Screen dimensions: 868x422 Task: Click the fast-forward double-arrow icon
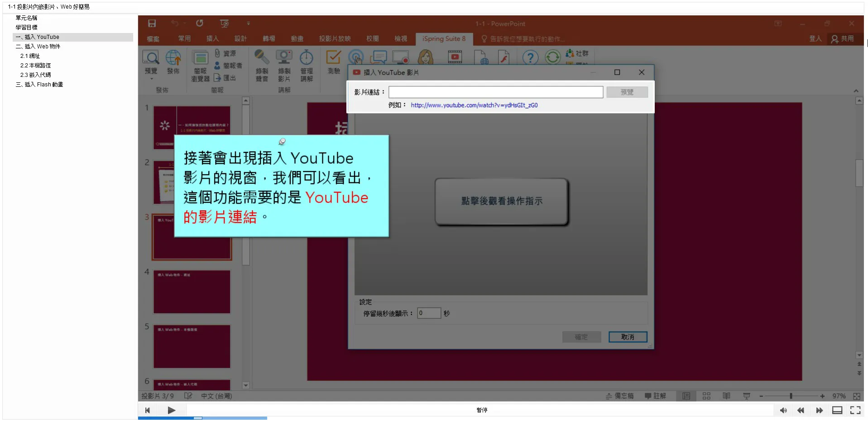tap(819, 410)
